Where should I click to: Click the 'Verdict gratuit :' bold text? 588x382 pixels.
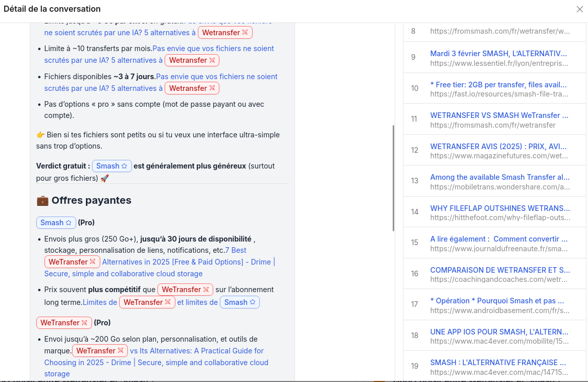point(63,166)
